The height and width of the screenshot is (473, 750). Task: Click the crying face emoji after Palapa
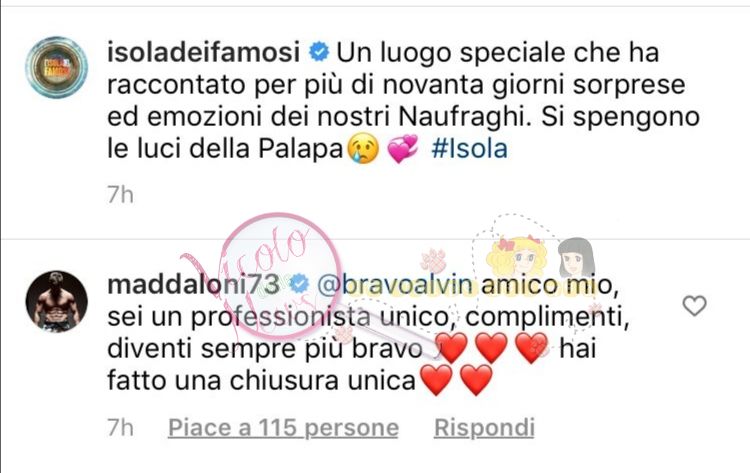pyautogui.click(x=363, y=148)
